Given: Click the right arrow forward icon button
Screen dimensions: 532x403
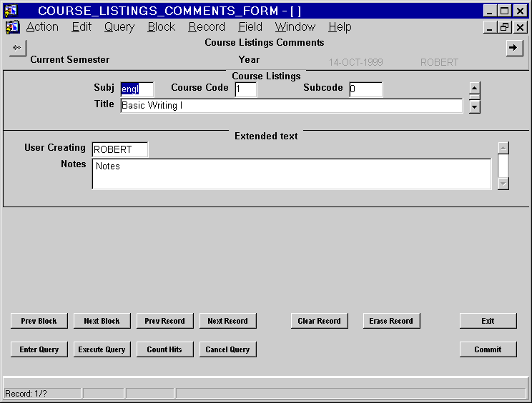Looking at the screenshot, I should (514, 48).
